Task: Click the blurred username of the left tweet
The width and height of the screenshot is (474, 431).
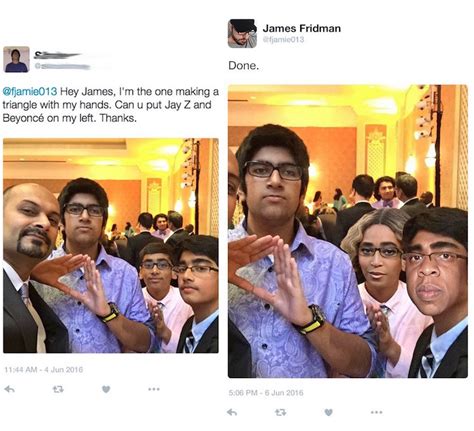Action: [58, 54]
